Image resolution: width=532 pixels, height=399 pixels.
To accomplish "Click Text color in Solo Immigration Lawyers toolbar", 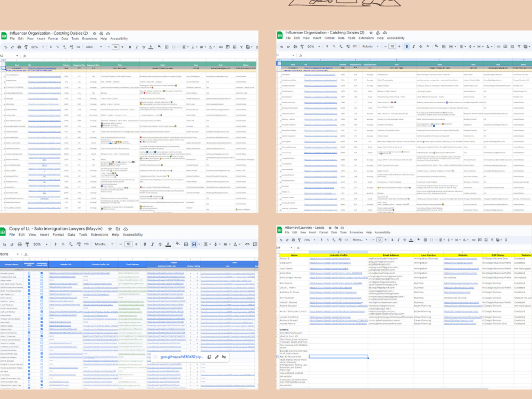I will 168,244.
